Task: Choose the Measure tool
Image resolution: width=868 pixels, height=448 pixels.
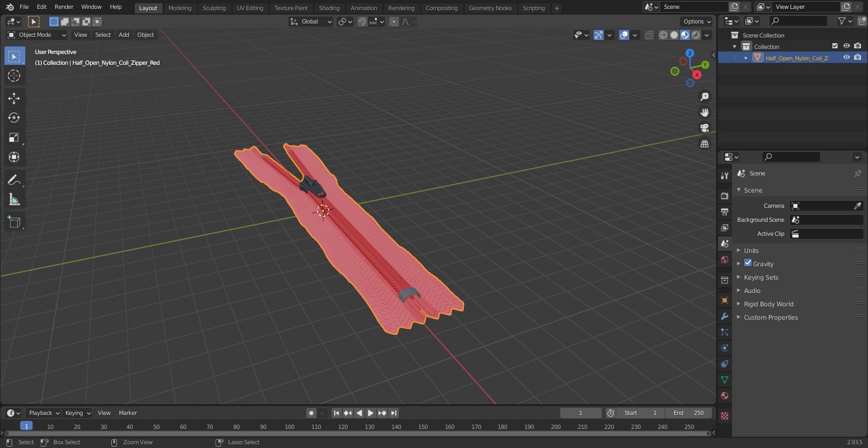Action: pos(14,200)
